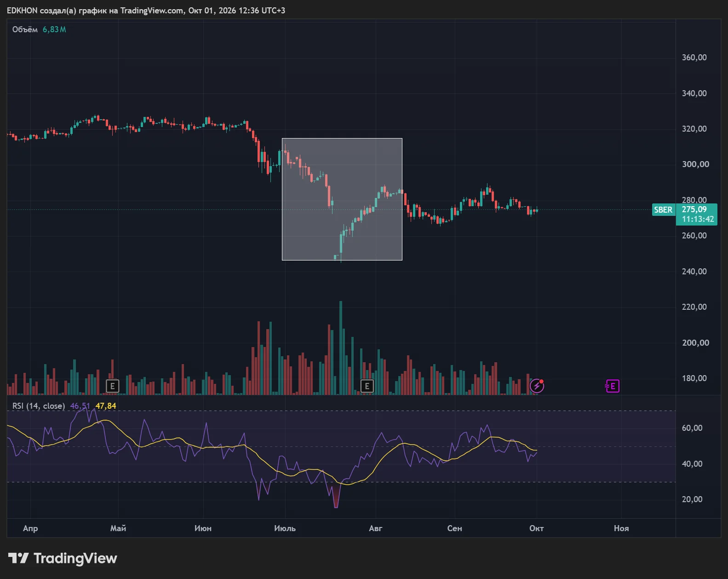Viewport: 728px width, 579px height.
Task: Click the yellow RSI average value 47,84
Action: (x=106, y=406)
